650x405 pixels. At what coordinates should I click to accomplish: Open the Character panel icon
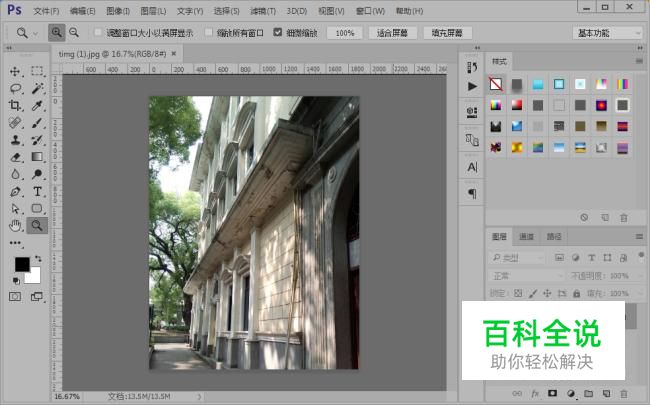click(x=472, y=166)
